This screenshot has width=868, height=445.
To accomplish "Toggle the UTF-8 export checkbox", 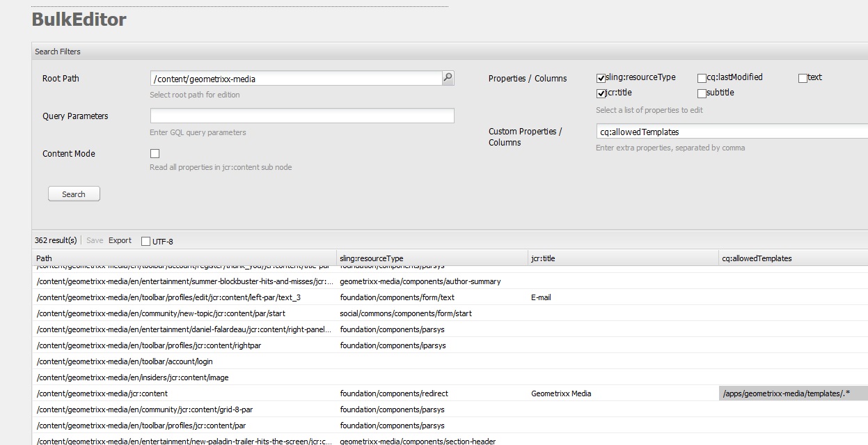I will (x=145, y=242).
